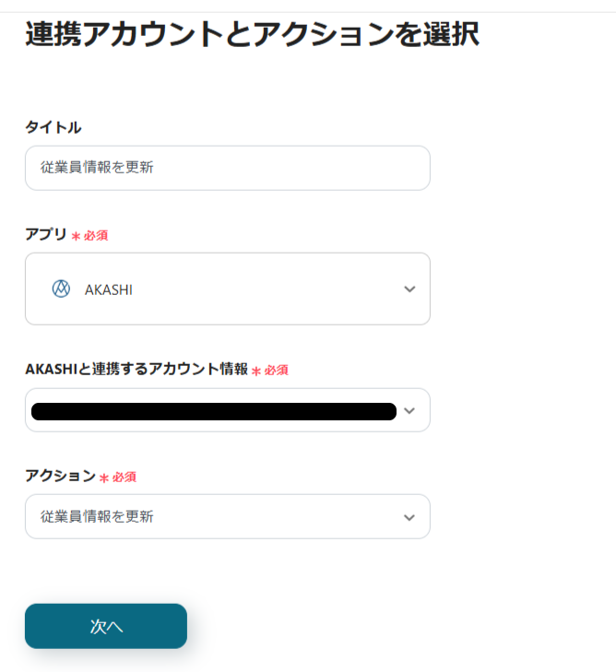
Task: Click the red asterisk beside アクション
Action: click(x=104, y=477)
